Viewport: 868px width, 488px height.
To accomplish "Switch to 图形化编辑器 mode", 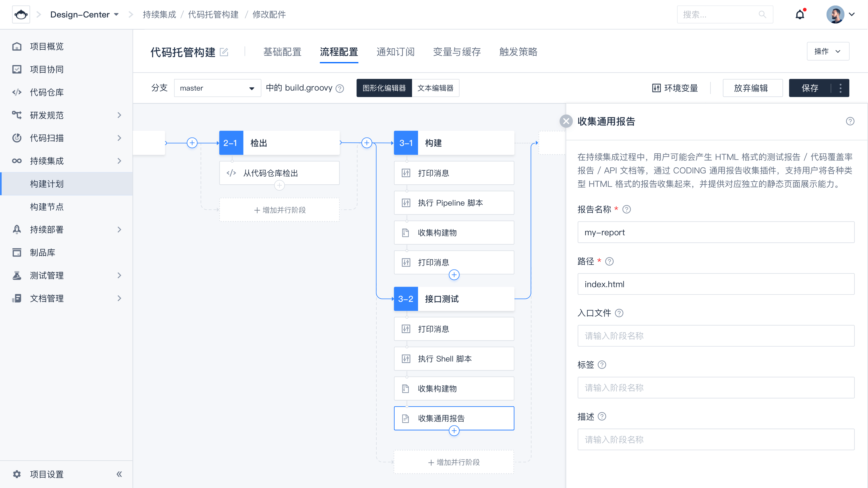I will (x=384, y=88).
